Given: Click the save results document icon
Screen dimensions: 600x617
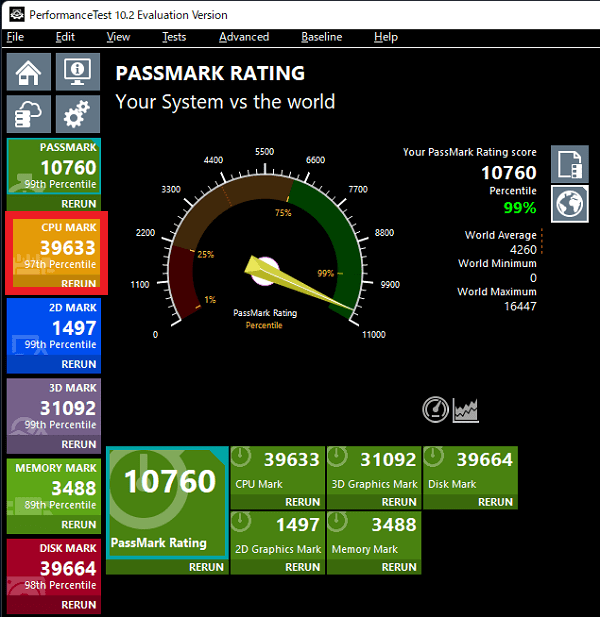Looking at the screenshot, I should pyautogui.click(x=570, y=164).
